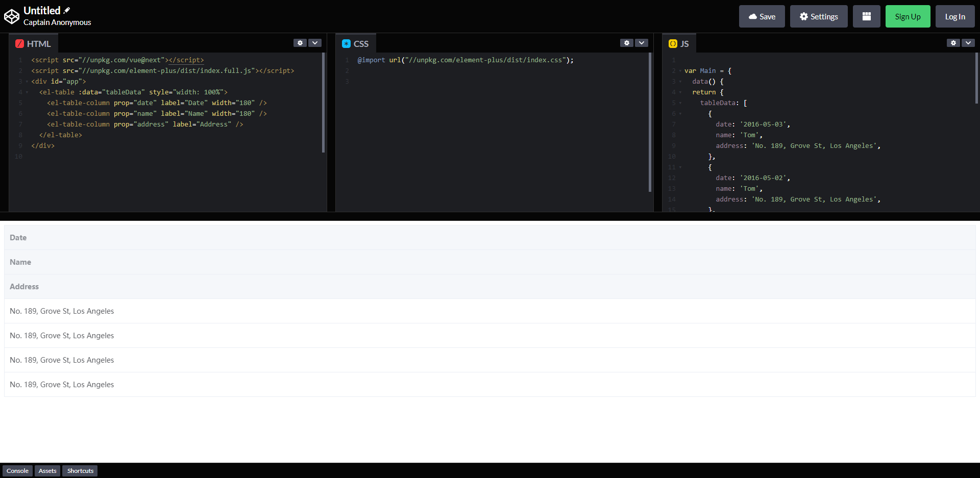Open the pen Settings dialog
The image size is (980, 478).
pyautogui.click(x=819, y=16)
